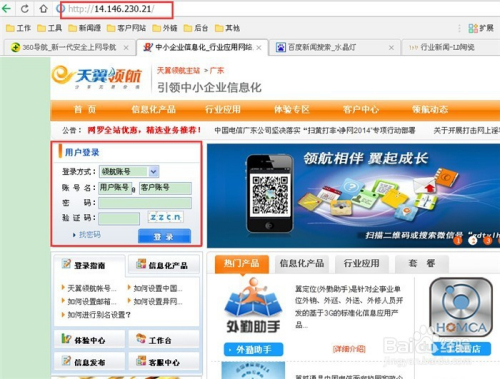Click the zzcn captcha image
Viewport: 500px width, 379px height.
[165, 217]
